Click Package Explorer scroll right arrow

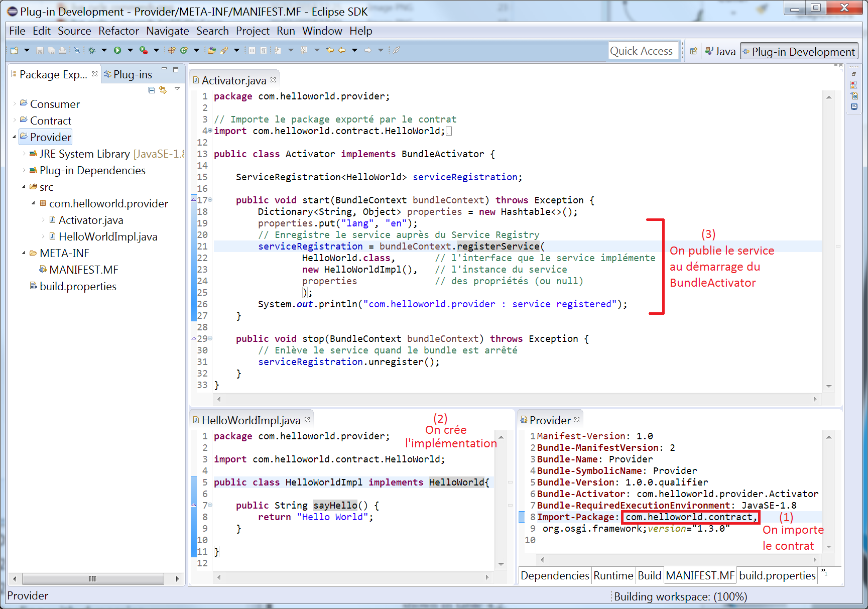pos(177,578)
